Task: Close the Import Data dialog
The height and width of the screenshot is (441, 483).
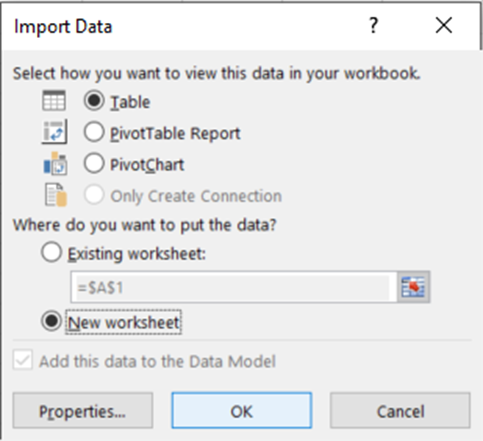Action: [x=444, y=26]
